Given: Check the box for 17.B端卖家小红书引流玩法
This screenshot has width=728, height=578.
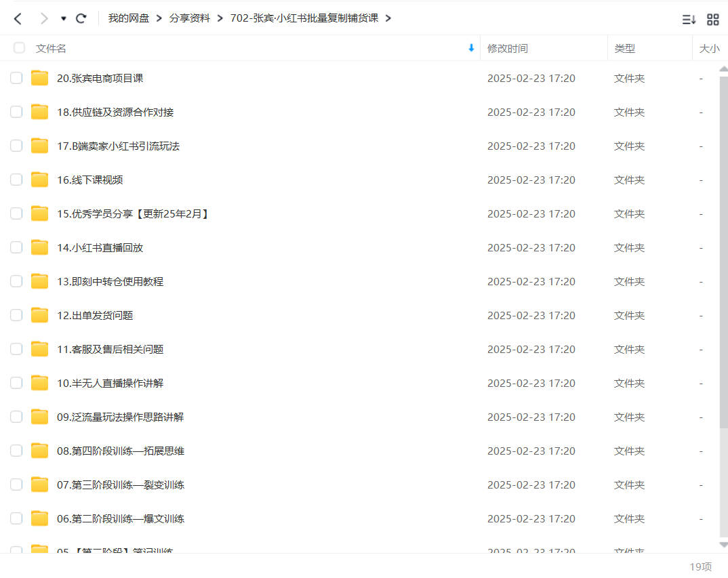Looking at the screenshot, I should [16, 146].
